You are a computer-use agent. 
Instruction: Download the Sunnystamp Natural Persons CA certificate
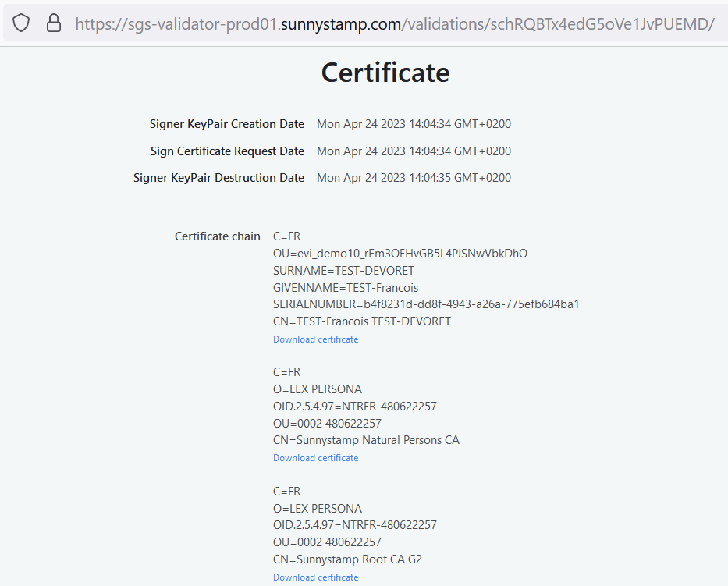(315, 458)
